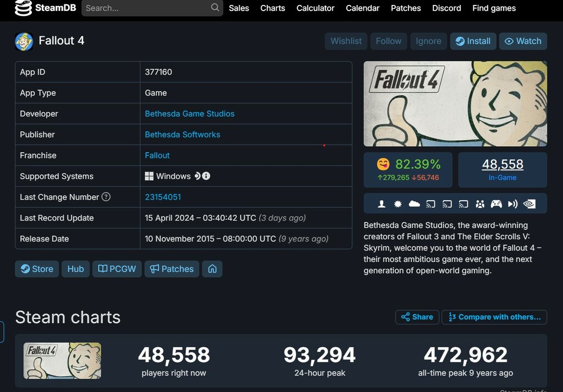This screenshot has height=392, width=563.
Task: Add Fallout 4 to your Wishlist
Action: pos(346,41)
